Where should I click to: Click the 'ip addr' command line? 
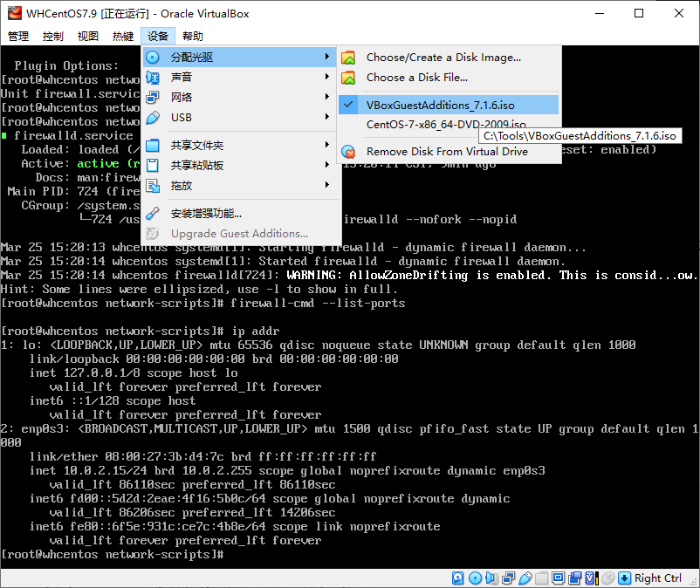[x=141, y=331]
